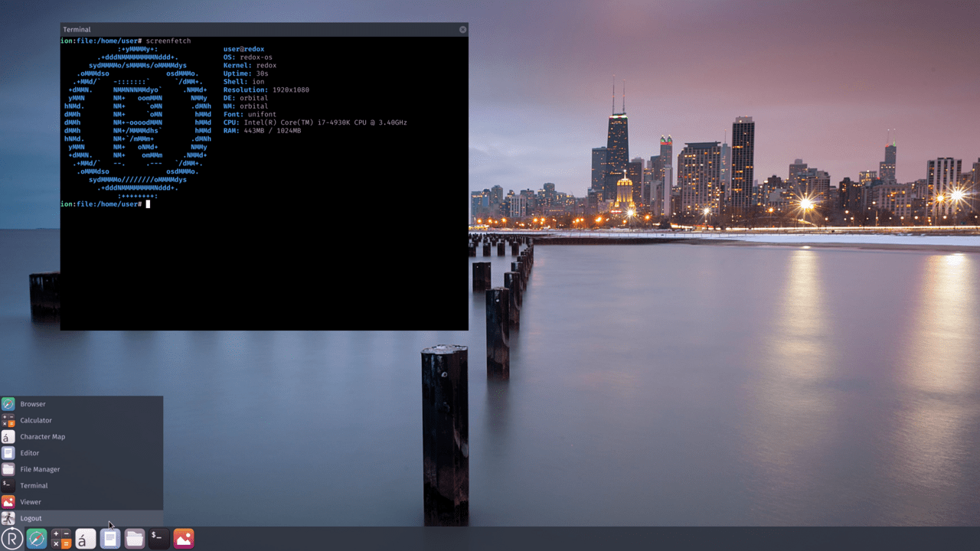Open a Terminal from the taskbar
This screenshot has height=551, width=980.
[x=158, y=538]
